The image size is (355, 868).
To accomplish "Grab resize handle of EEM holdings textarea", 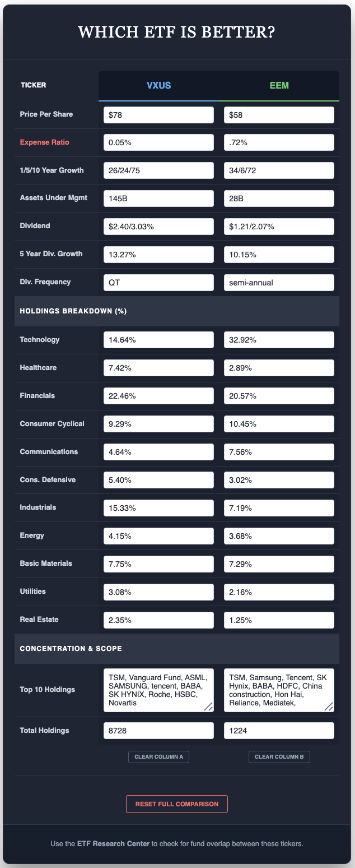I will coord(329,707).
